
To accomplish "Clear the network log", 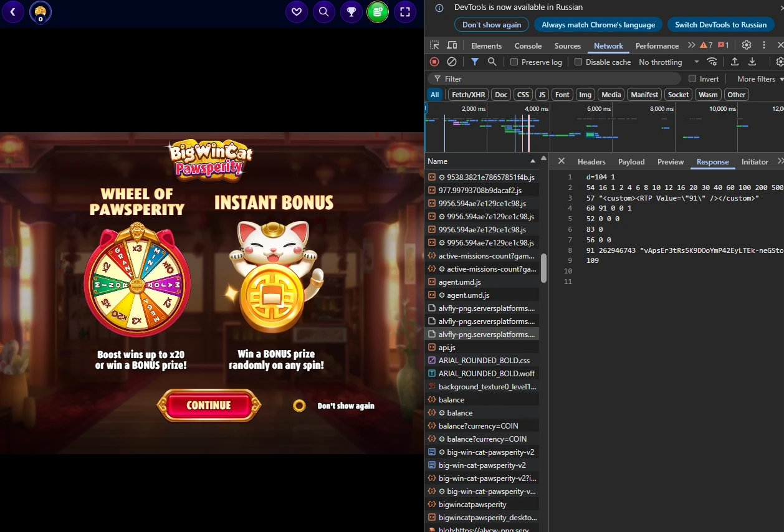I will 452,62.
